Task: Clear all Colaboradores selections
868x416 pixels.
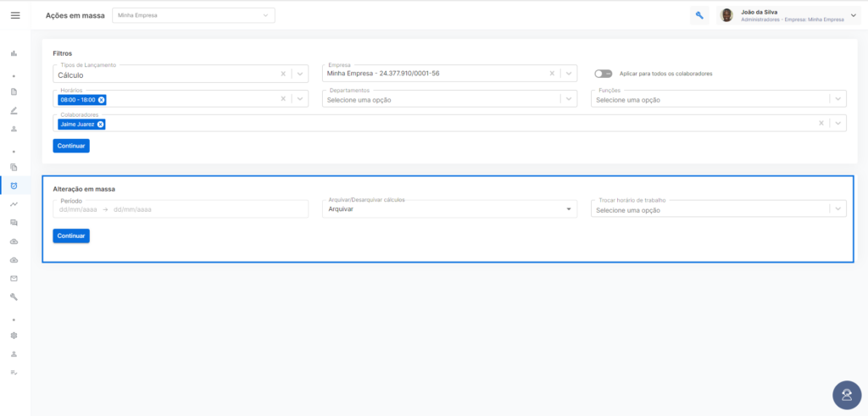Action: (821, 123)
